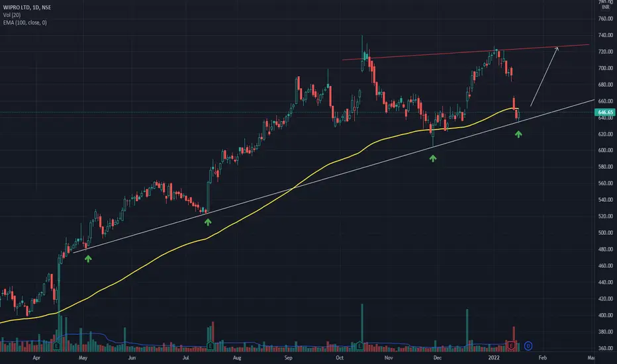Viewport: 617px width, 364px height.
Task: Click the 480.00 price axis label
Action: [x=605, y=250]
